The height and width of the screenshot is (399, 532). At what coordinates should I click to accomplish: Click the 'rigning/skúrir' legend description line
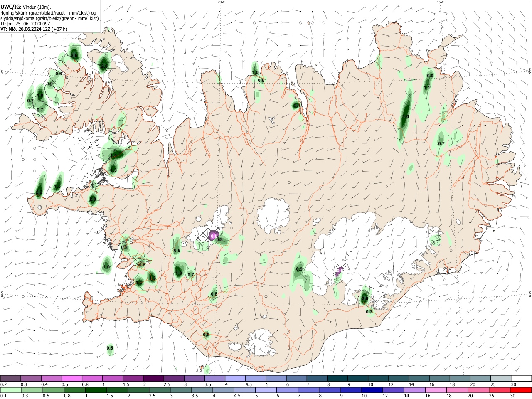click(x=48, y=12)
